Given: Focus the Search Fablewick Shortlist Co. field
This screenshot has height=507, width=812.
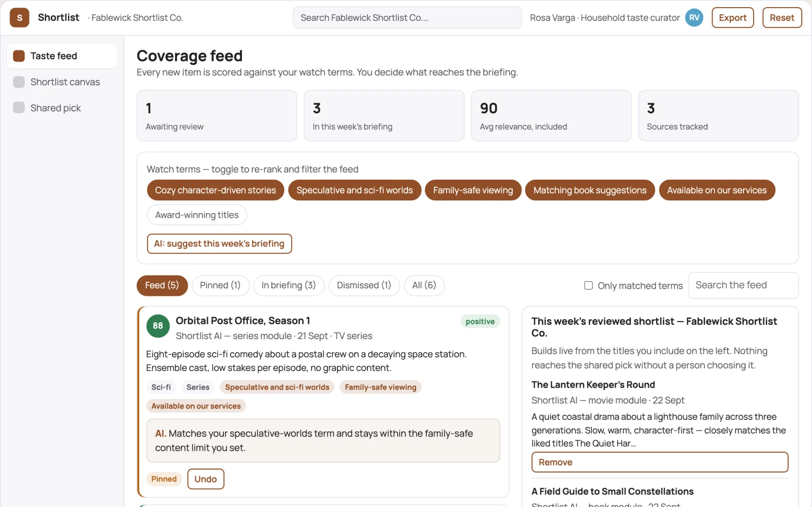Looking at the screenshot, I should point(407,18).
